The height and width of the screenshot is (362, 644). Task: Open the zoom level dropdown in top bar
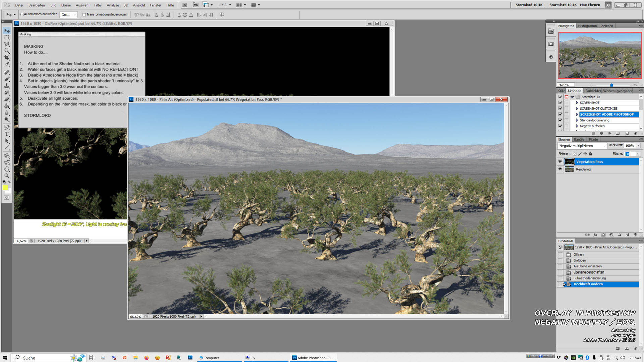click(x=230, y=5)
